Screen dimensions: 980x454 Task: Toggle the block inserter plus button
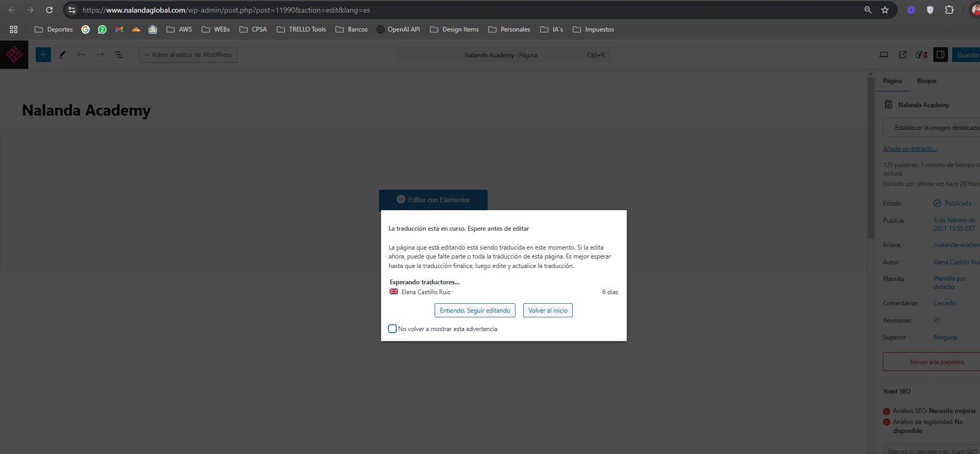[x=44, y=55]
